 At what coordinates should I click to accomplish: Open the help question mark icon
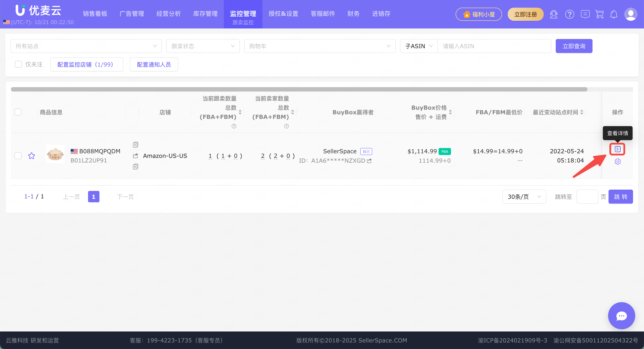click(x=570, y=14)
